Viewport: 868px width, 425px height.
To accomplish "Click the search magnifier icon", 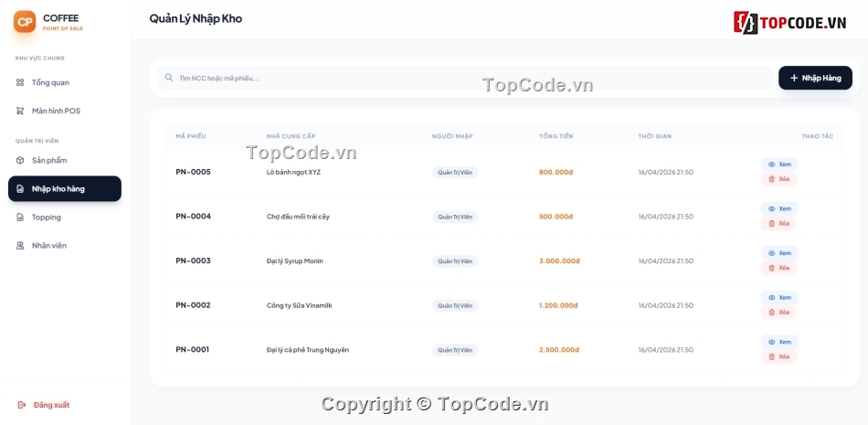I will [169, 78].
